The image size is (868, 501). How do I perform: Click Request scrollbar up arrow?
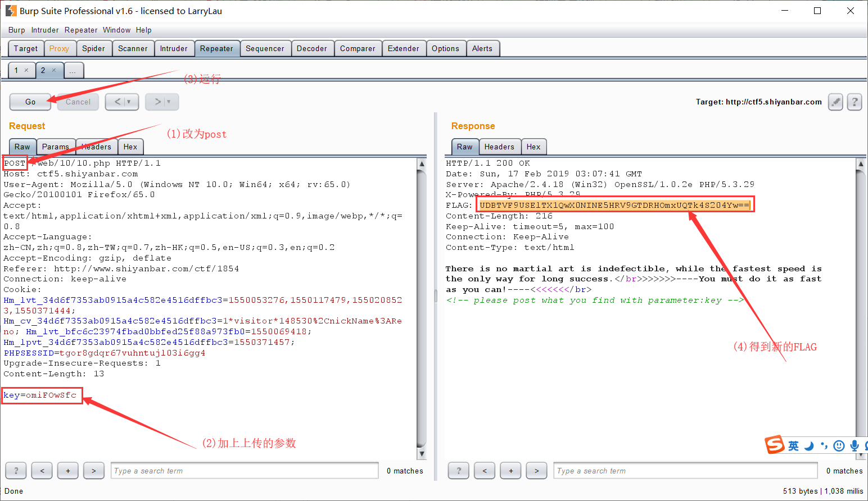[x=422, y=163]
